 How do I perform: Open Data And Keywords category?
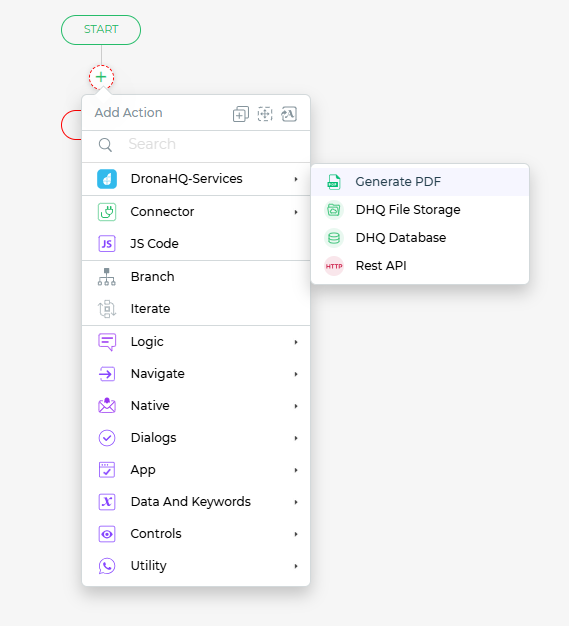point(196,502)
